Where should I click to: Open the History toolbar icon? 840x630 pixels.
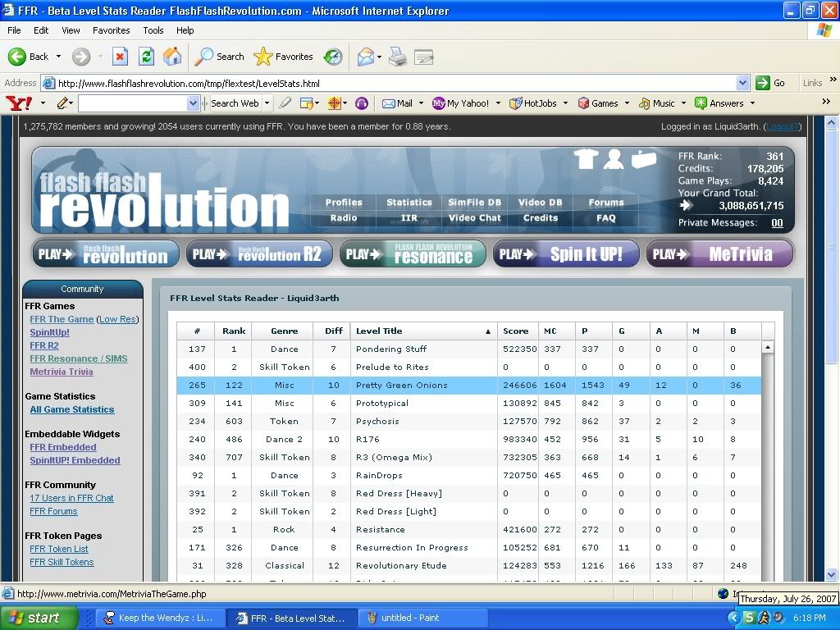pyautogui.click(x=333, y=57)
